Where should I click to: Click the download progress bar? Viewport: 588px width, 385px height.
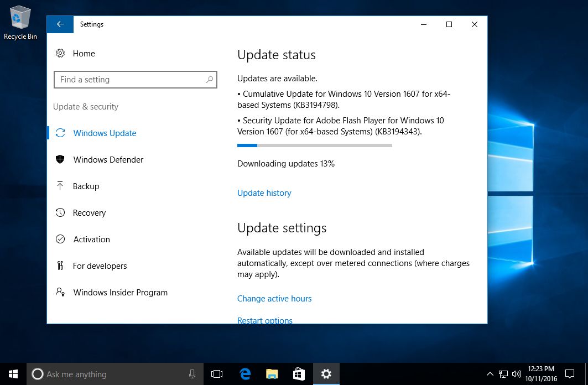[x=315, y=145]
